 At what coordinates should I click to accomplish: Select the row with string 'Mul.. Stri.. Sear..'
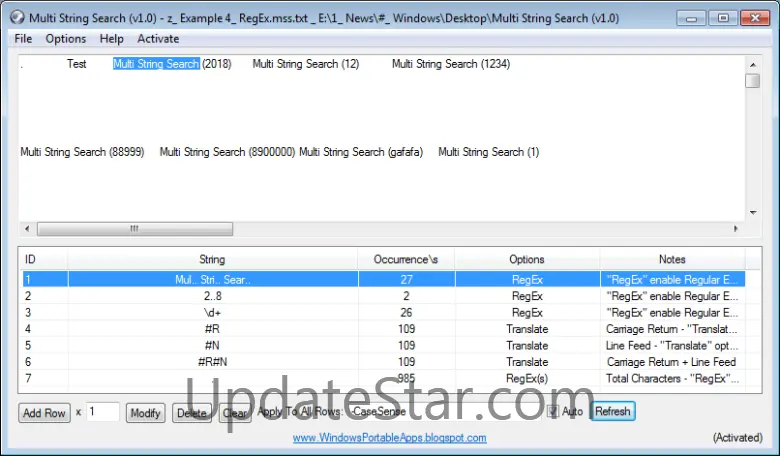click(383, 279)
